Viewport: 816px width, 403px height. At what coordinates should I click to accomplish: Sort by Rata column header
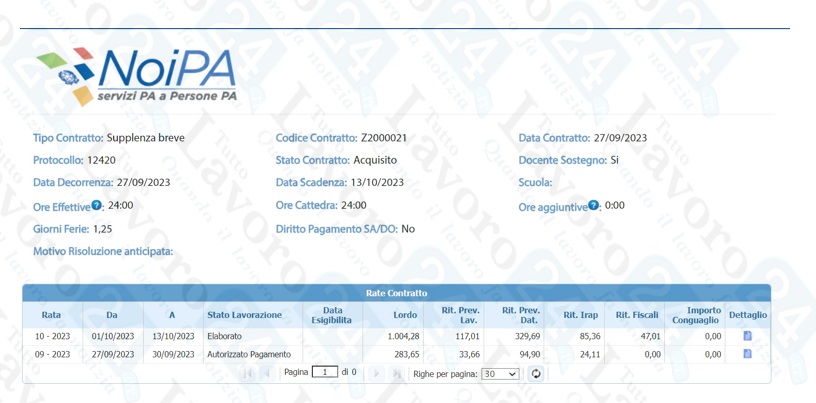tap(52, 315)
